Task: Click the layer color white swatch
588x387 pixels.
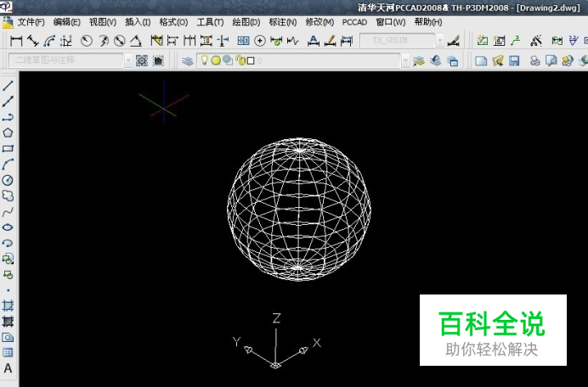Action: (x=251, y=61)
